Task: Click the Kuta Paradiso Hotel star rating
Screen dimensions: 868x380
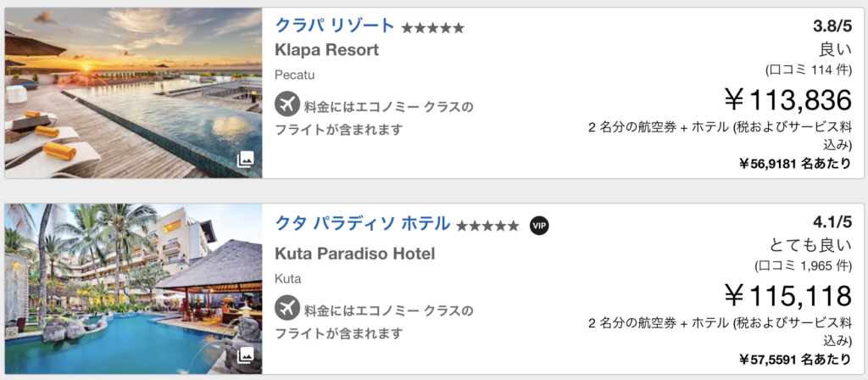Action: tap(487, 226)
